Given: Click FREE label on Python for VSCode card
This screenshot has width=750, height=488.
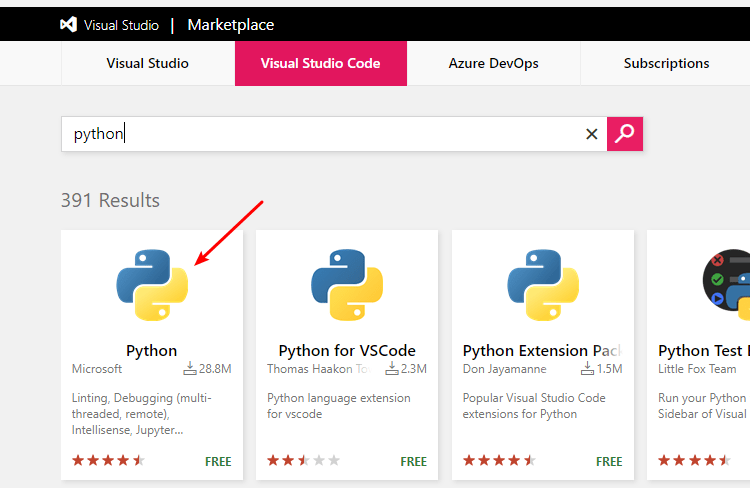Looking at the screenshot, I should coord(414,461).
